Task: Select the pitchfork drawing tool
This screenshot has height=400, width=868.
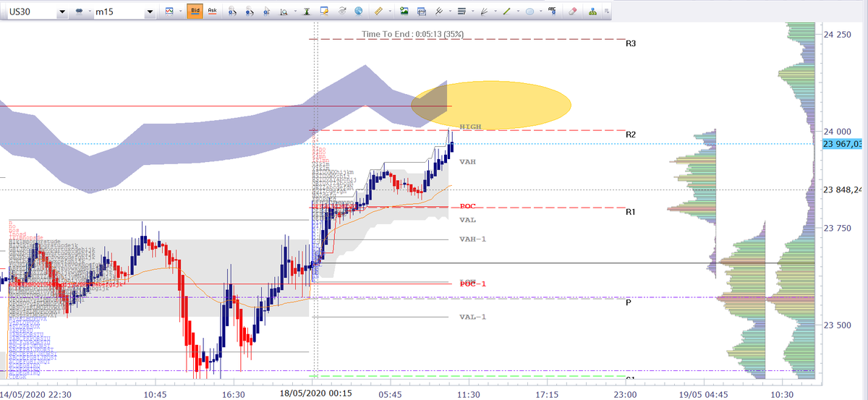Action: 438,11
